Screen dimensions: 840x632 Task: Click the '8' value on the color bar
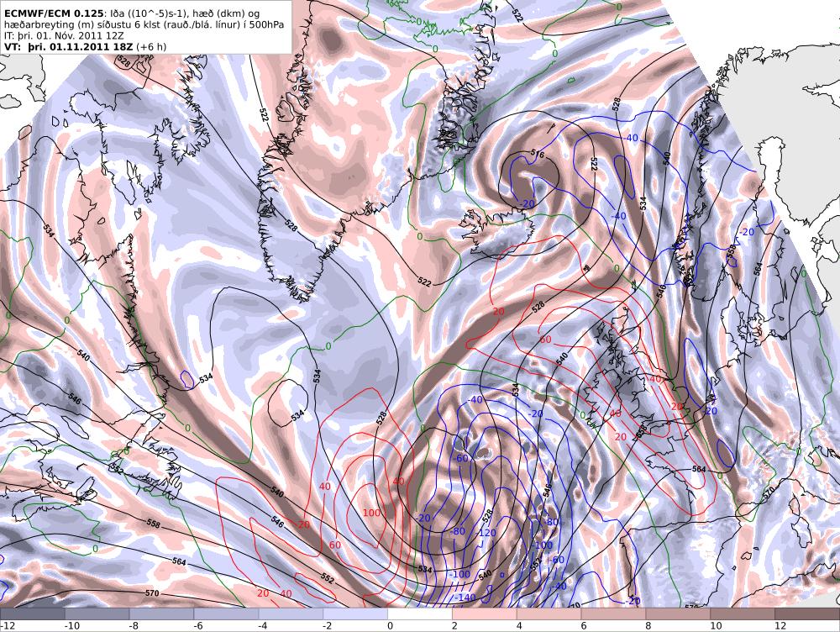pyautogui.click(x=648, y=626)
